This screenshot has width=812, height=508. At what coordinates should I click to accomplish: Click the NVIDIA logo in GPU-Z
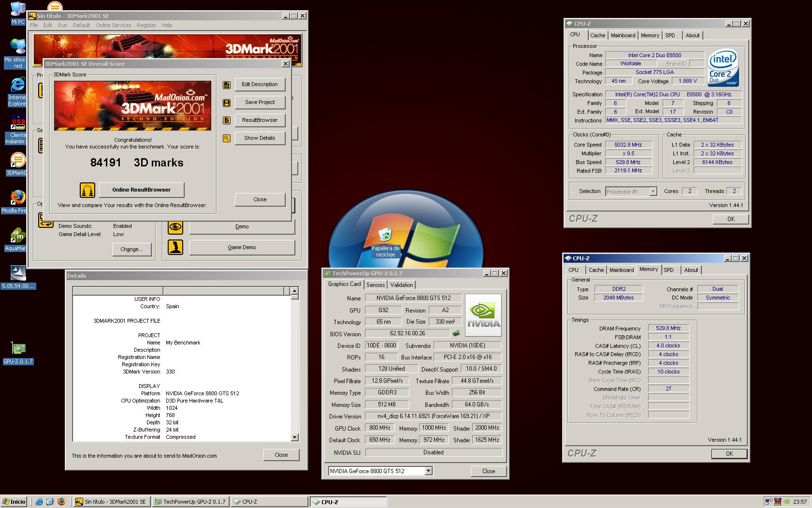coord(483,315)
